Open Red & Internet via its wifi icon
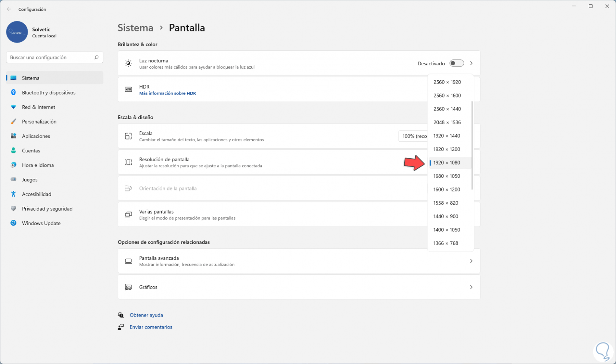This screenshot has height=364, width=616. pos(13,107)
